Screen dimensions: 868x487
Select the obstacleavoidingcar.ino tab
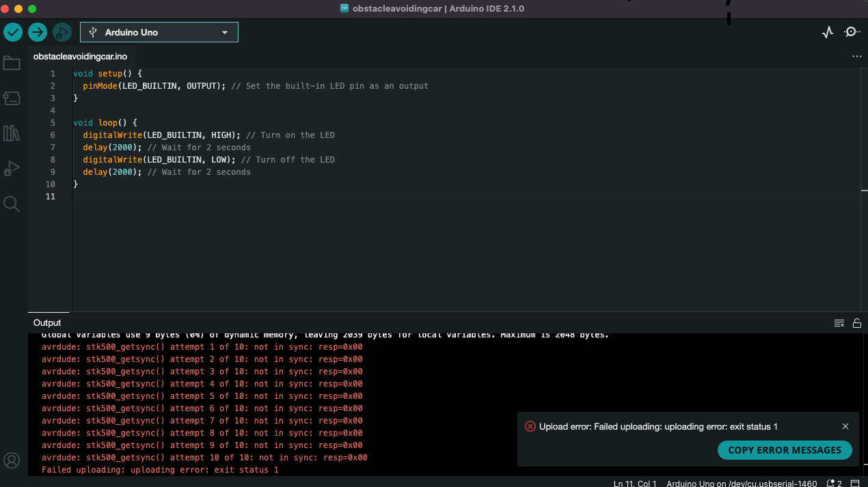80,56
